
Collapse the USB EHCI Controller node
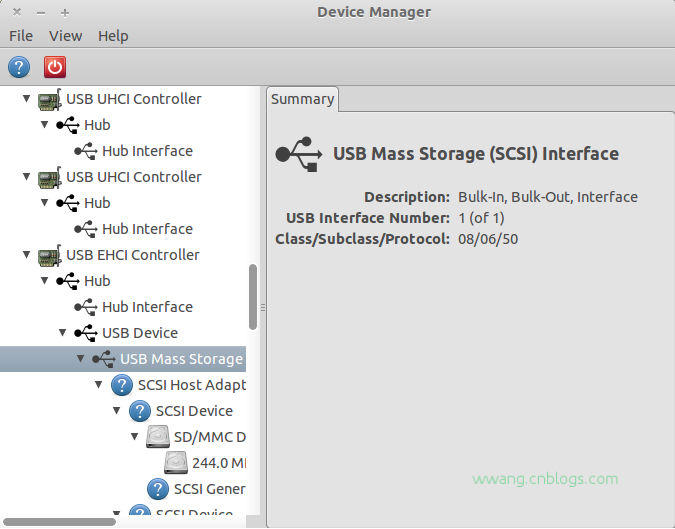[26, 255]
